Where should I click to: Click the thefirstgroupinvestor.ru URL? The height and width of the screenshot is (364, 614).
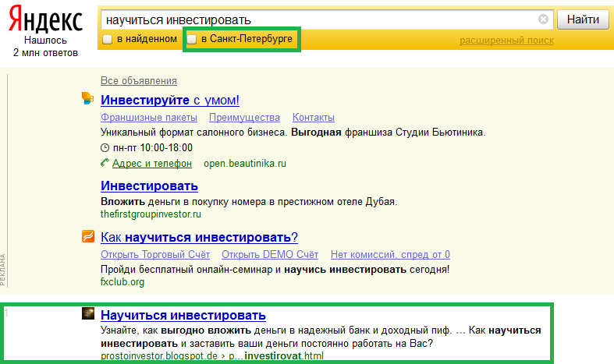point(151,214)
